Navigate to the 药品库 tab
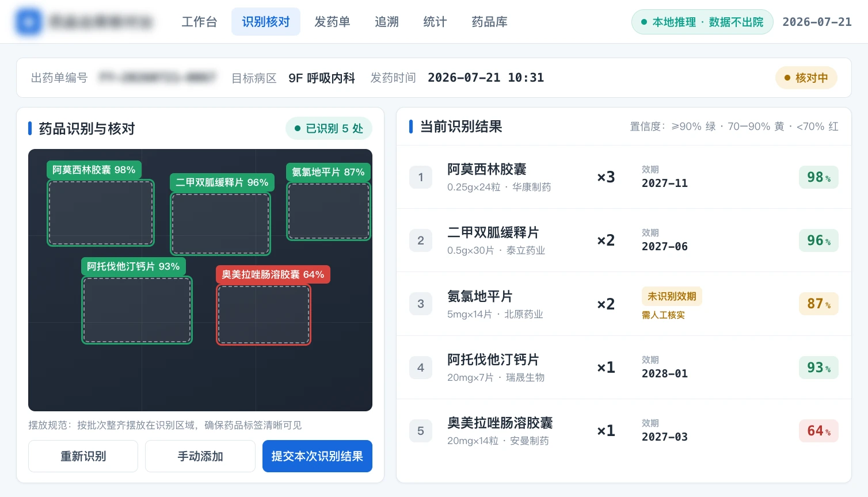The width and height of the screenshot is (868, 497). pyautogui.click(x=490, y=22)
